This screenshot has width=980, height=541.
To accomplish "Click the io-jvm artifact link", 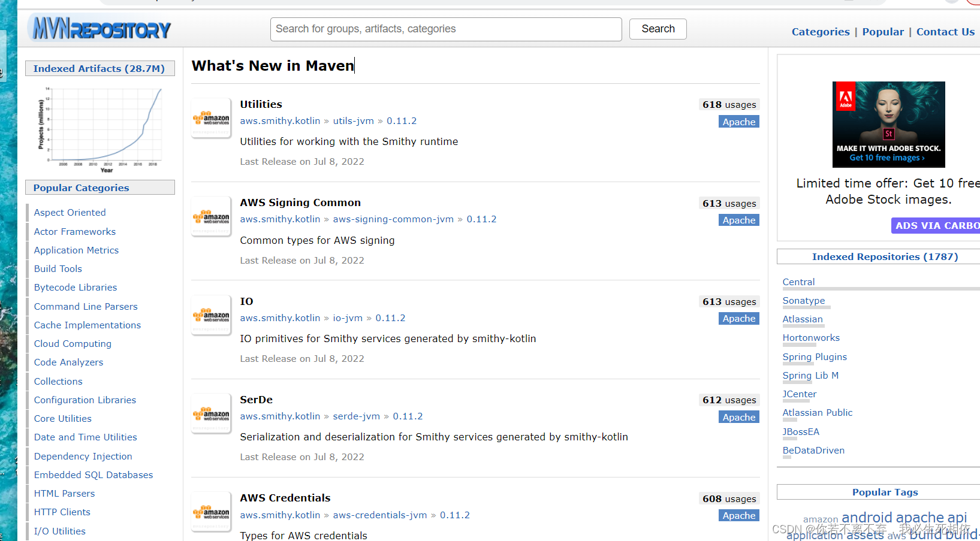I will (x=348, y=318).
